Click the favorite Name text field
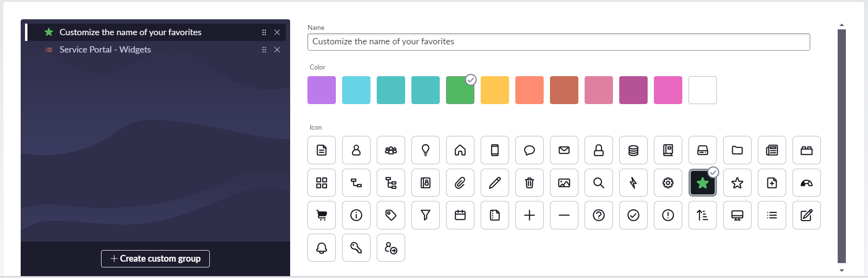The height and width of the screenshot is (279, 868). point(558,42)
